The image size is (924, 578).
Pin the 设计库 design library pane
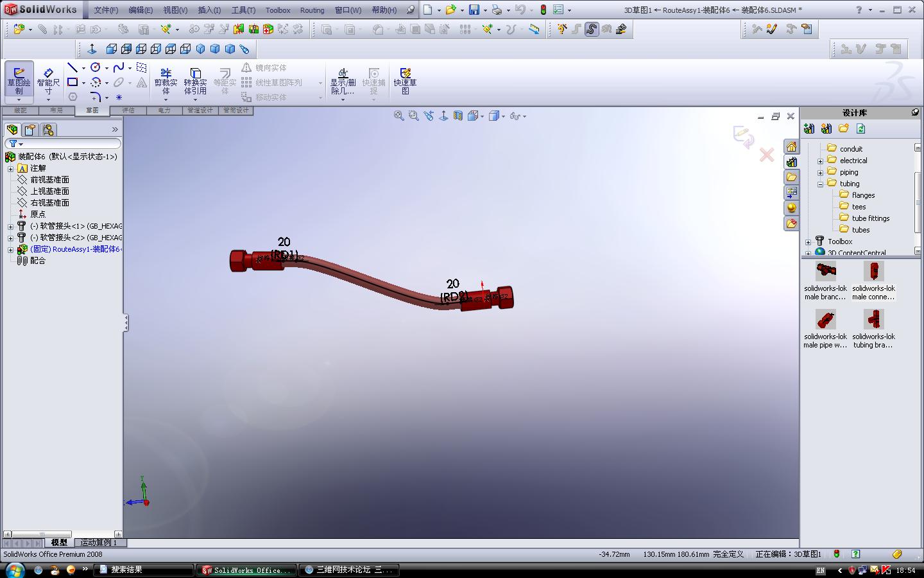coord(915,112)
